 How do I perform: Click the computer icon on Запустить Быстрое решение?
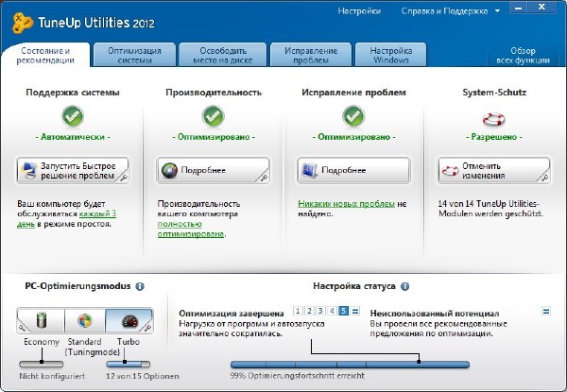point(29,170)
